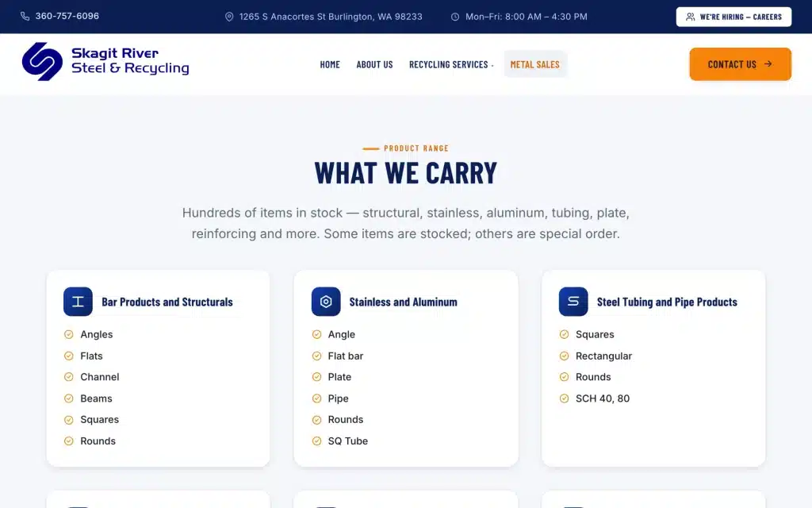Open the 1265 S Anacortes St address link

[x=331, y=17]
